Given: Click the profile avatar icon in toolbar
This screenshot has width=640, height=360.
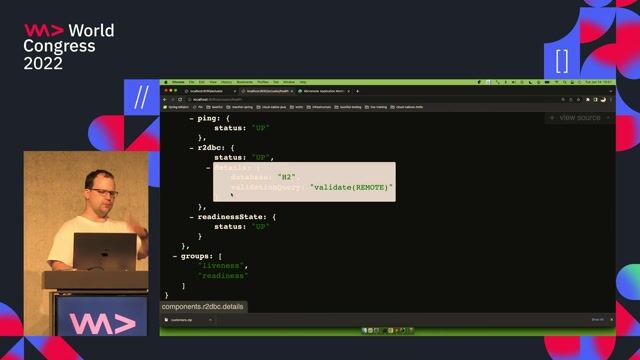Looking at the screenshot, I should 603,100.
